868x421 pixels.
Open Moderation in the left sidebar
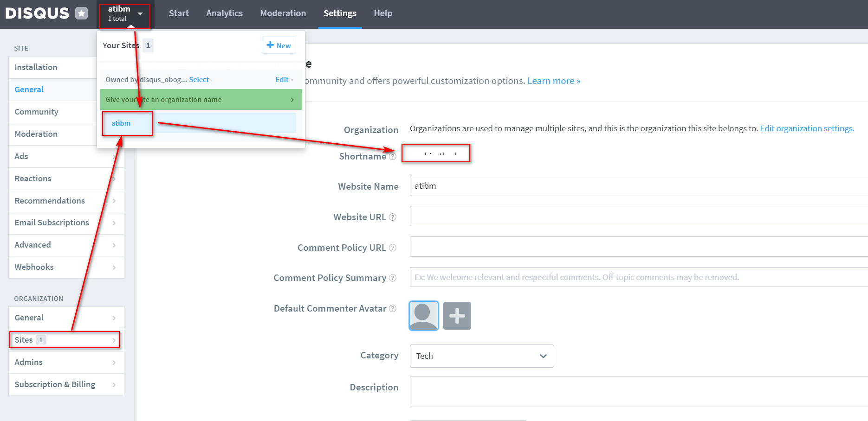(52, 134)
